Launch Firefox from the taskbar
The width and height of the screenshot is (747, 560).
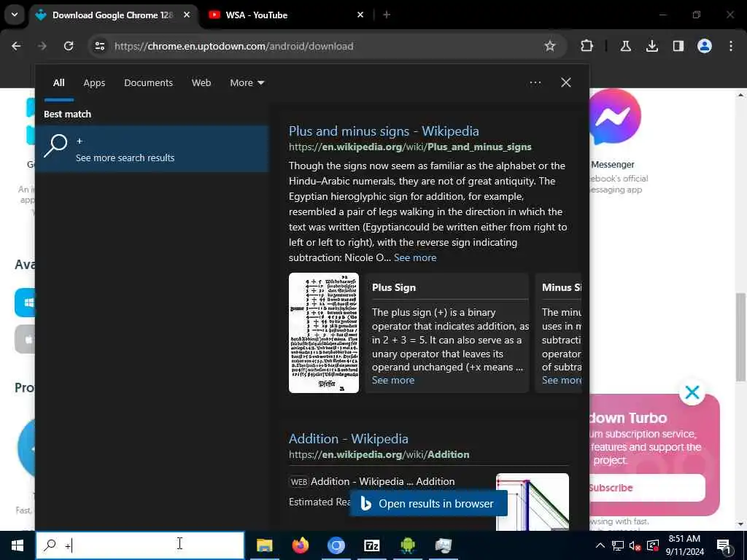[x=300, y=545]
